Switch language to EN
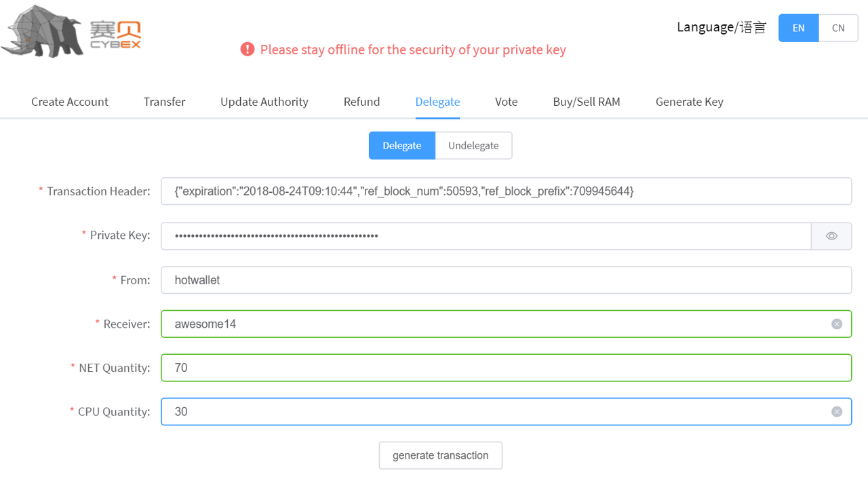868x477 pixels. (798, 28)
